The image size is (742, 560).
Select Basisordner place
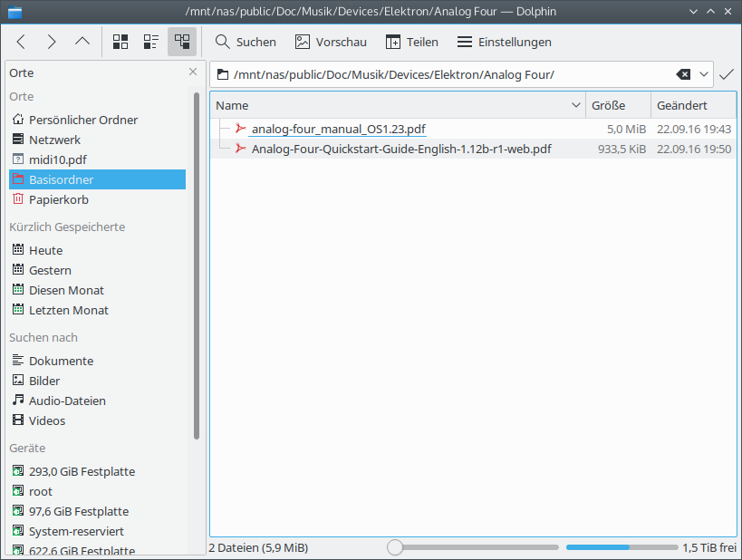pyautogui.click(x=97, y=179)
